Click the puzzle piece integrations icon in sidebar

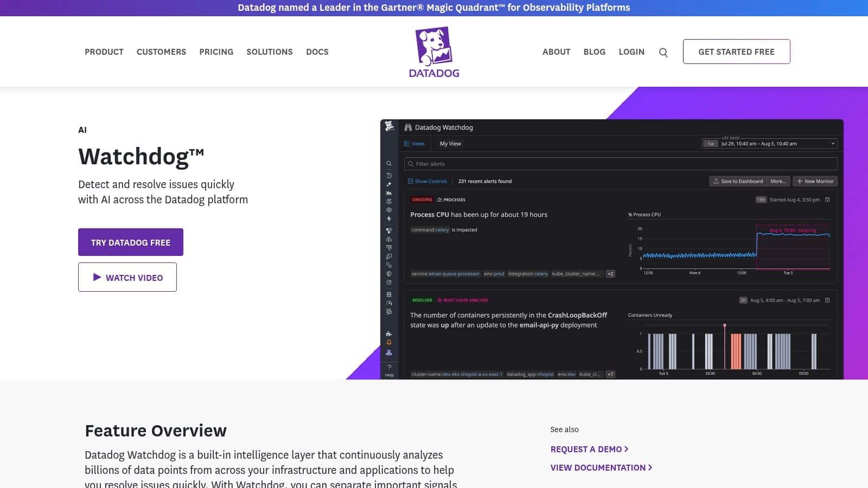(389, 334)
